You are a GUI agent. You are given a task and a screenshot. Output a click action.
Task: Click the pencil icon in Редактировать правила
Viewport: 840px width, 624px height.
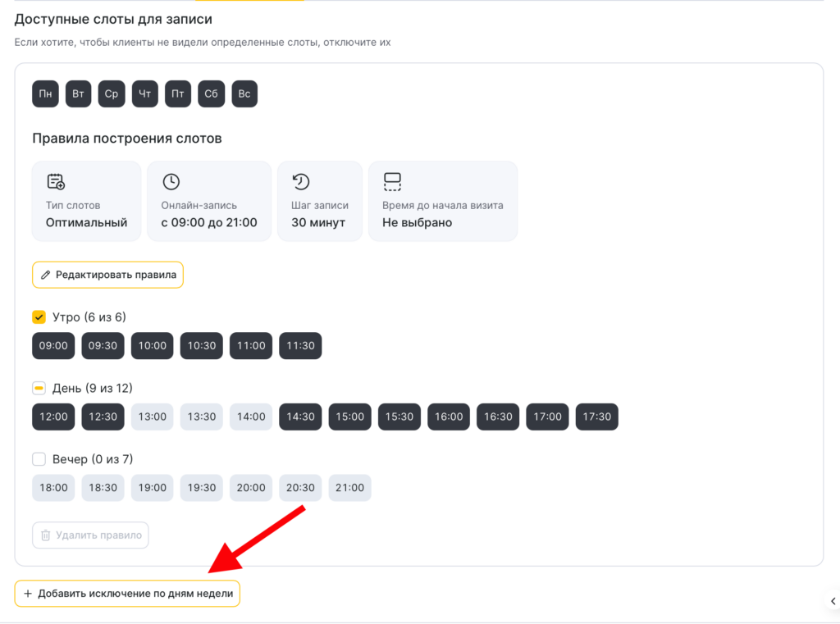[46, 275]
